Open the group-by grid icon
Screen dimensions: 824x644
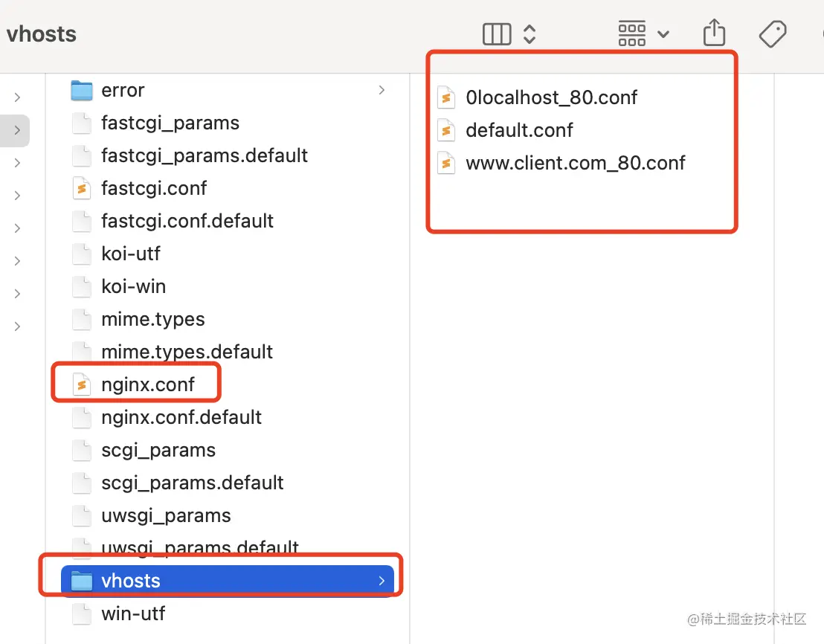631,34
